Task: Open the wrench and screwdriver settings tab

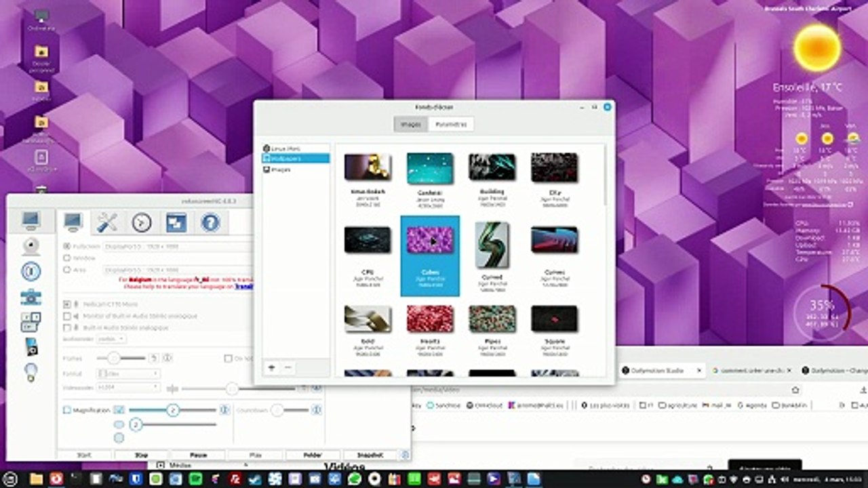Action: pos(107,222)
